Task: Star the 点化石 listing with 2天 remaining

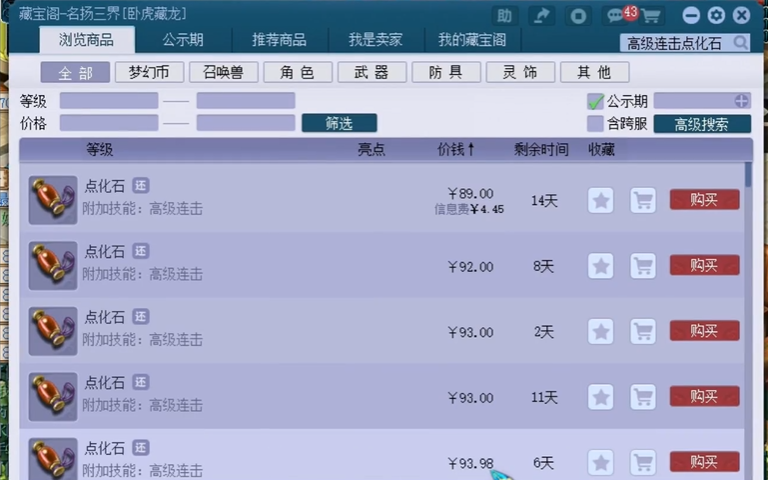Action: click(x=600, y=331)
